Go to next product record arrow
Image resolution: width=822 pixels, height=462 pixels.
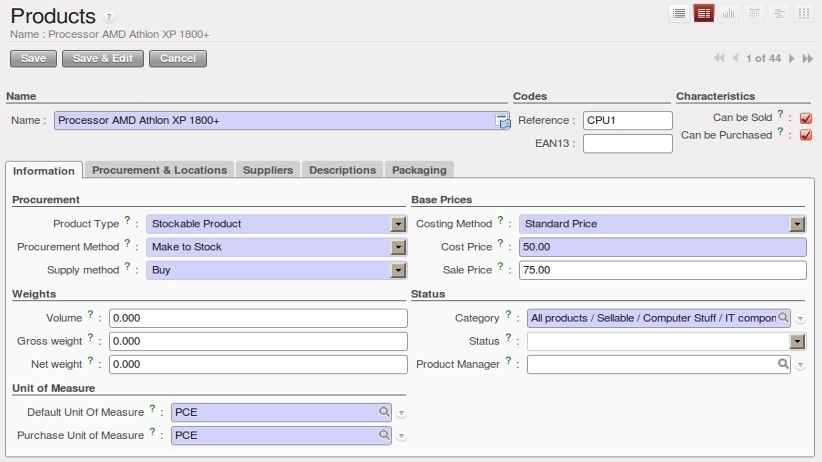click(792, 59)
